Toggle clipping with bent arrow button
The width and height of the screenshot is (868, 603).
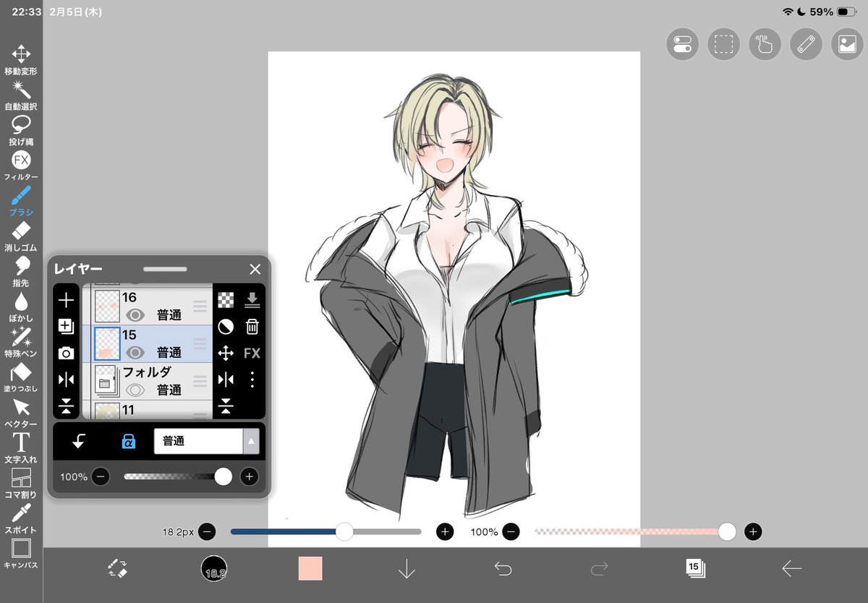[x=78, y=440]
